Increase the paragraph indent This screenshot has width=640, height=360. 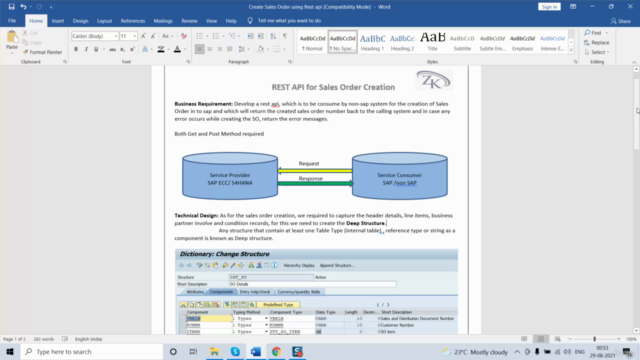[x=260, y=36]
